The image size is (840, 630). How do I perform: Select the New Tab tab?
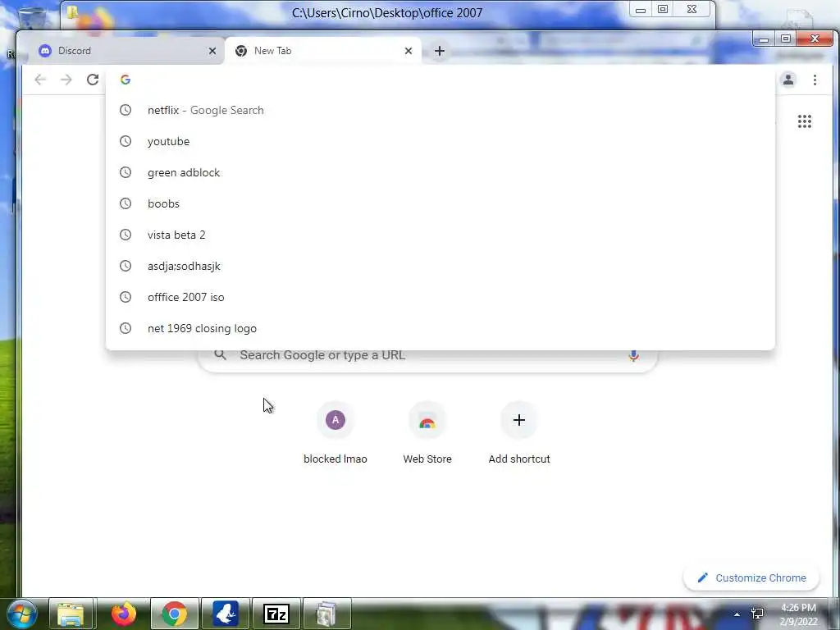pos(323,51)
